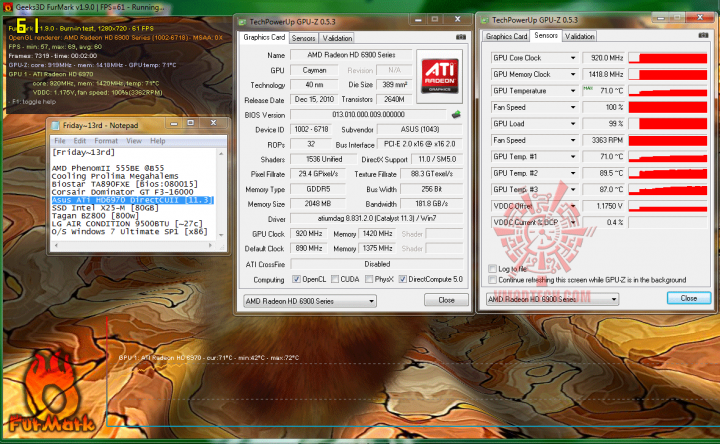This screenshot has width=720, height=444.
Task: Toggle the DirectCompute 5.0 checkbox
Action: [x=402, y=279]
